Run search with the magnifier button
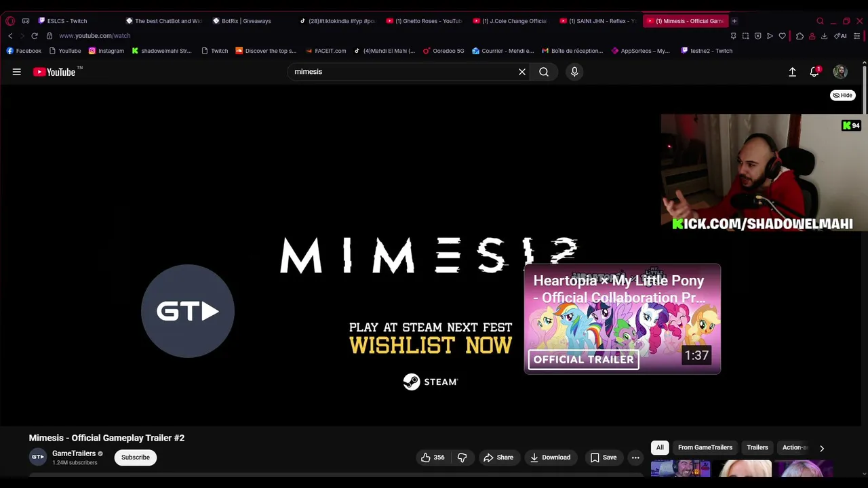This screenshot has width=868, height=488. [x=544, y=72]
